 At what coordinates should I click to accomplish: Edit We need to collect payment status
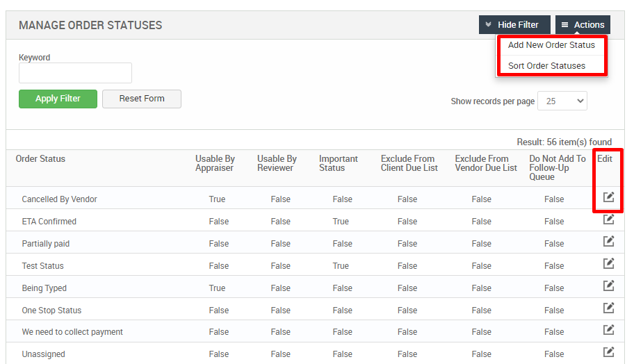tap(608, 330)
